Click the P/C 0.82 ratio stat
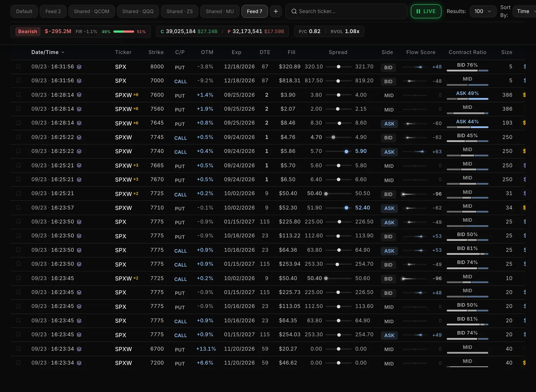This screenshot has height=392, width=536. 310,31
